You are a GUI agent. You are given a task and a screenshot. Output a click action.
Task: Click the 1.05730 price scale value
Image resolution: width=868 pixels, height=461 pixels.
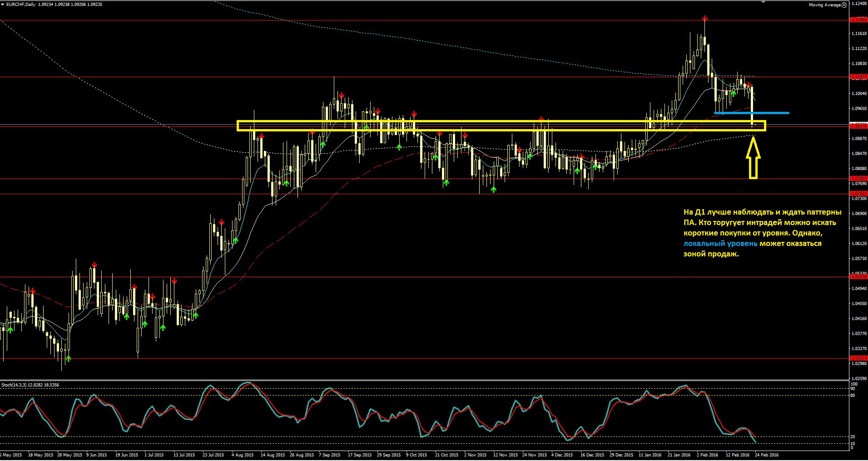point(859,259)
